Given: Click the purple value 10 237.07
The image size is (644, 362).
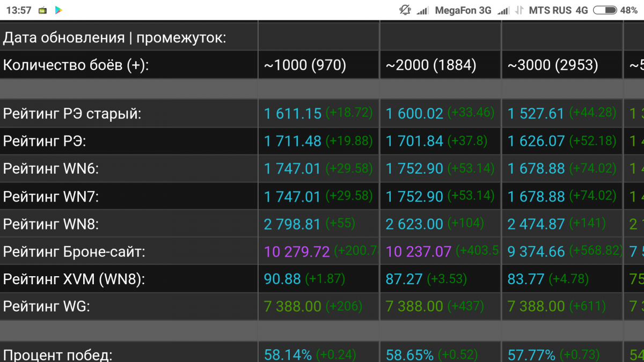Looking at the screenshot, I should [419, 252].
